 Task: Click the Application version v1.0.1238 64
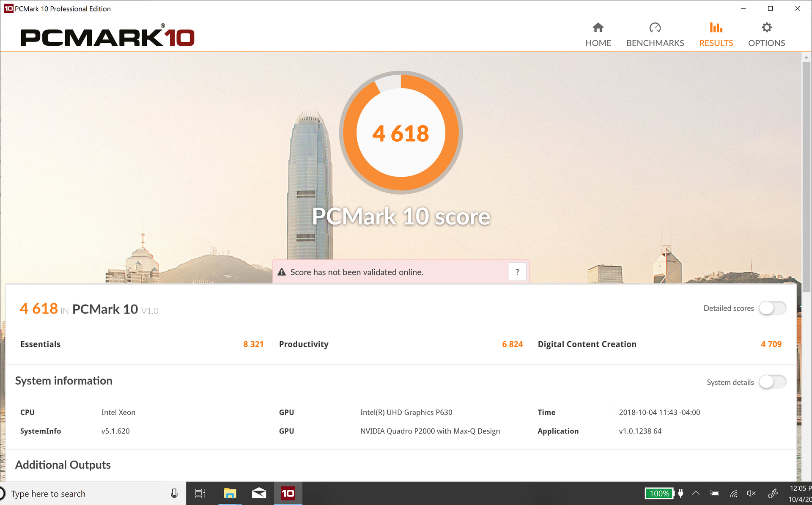click(640, 431)
